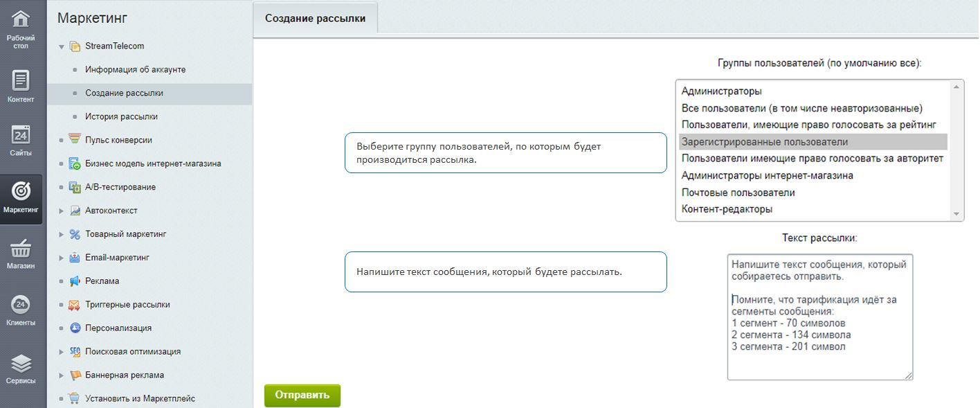The width and height of the screenshot is (980, 408).
Task: Click the Пульс конверсии funnel icon
Action: tap(75, 140)
